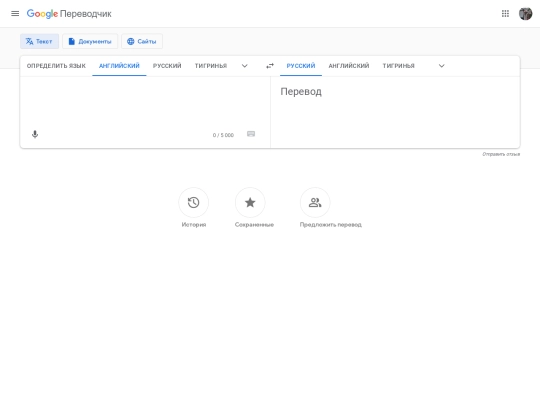540x405 pixels.
Task: Select the Текст translation mode
Action: coord(39,41)
